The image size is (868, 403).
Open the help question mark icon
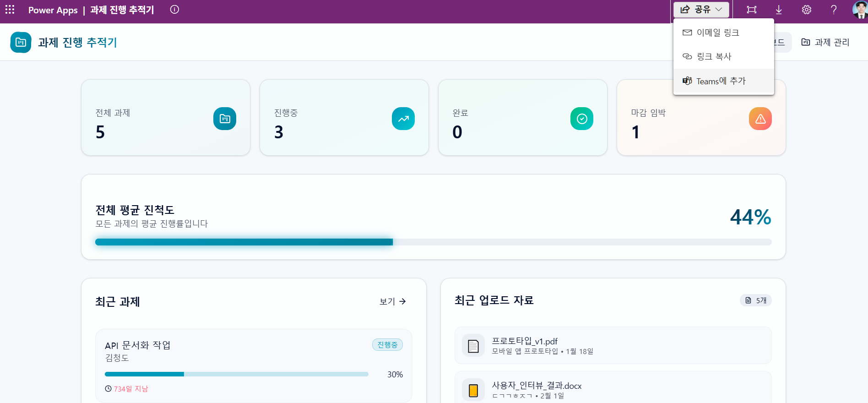tap(834, 10)
